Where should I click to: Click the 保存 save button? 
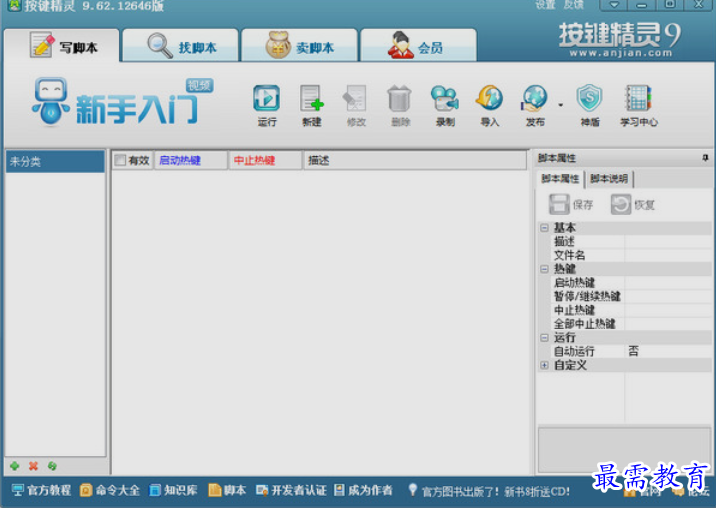(x=571, y=205)
